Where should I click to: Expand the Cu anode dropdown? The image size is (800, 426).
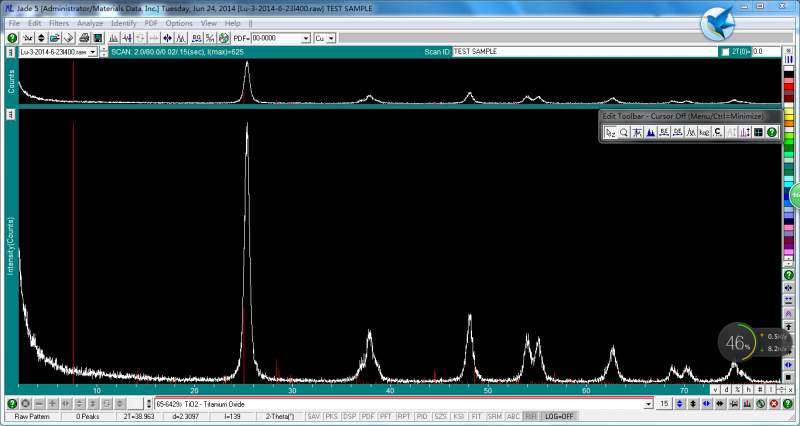(331, 38)
